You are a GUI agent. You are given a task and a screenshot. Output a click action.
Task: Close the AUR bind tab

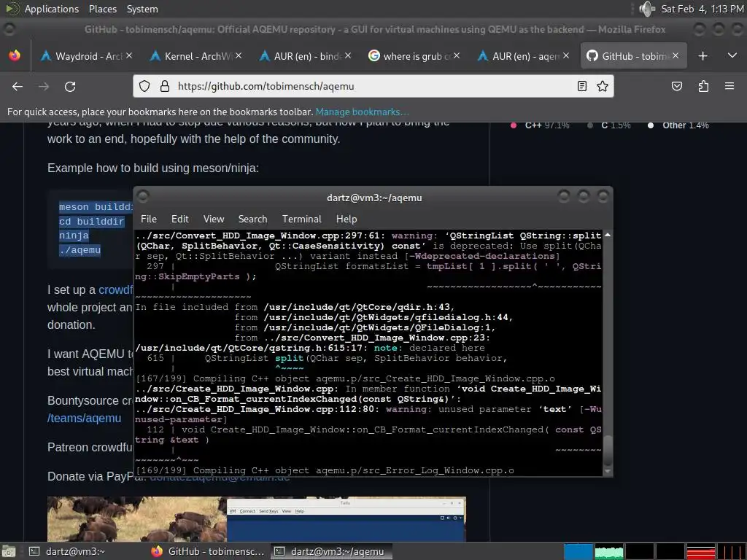point(348,55)
